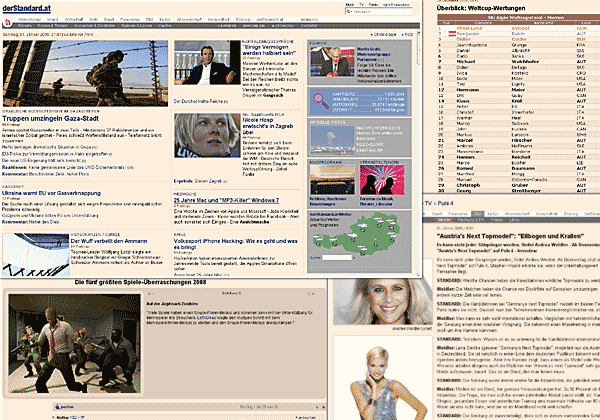The image size is (600, 420).
Task: Open the Bildung section in main navigation
Action: pyautogui.click(x=243, y=19)
